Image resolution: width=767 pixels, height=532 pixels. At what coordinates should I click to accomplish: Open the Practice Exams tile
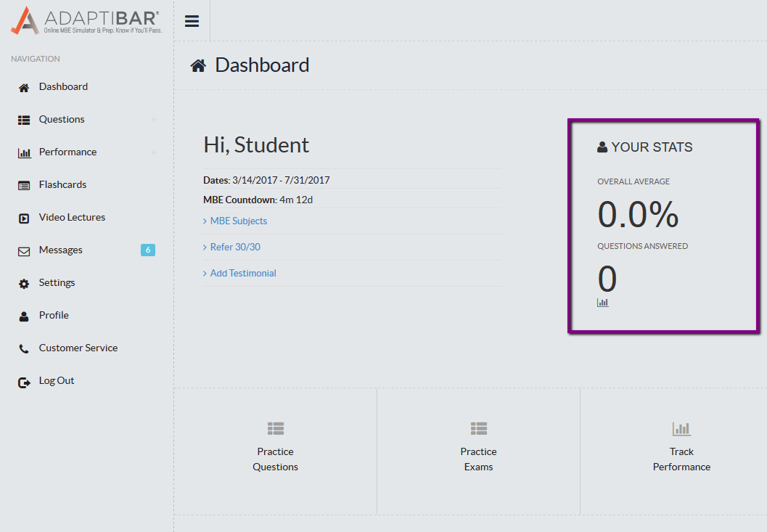[478, 450]
